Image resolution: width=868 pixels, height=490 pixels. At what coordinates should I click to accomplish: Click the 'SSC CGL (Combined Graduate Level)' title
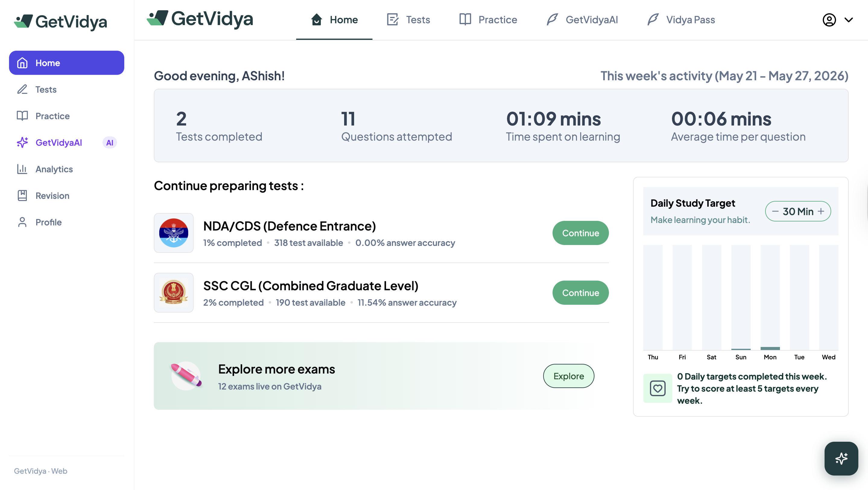pyautogui.click(x=311, y=285)
